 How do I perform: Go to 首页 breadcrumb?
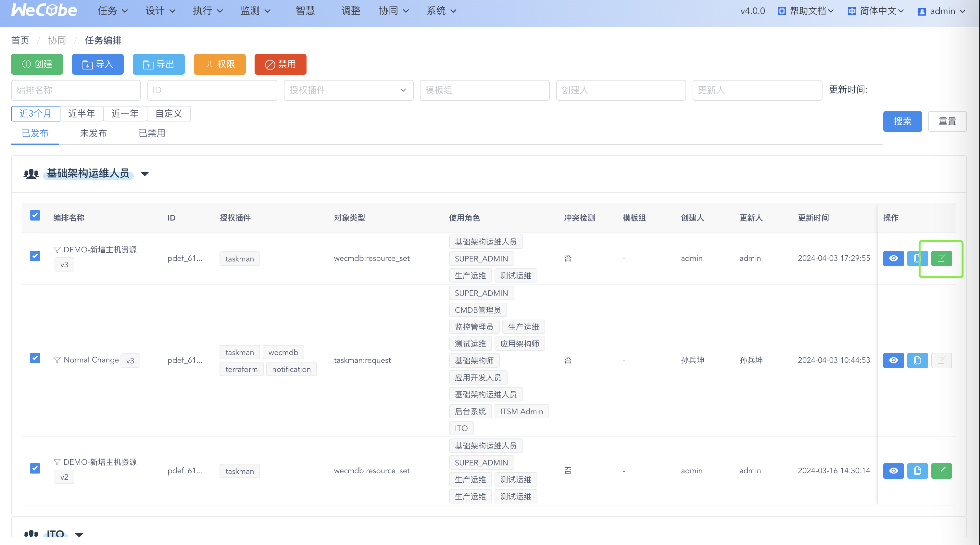pyautogui.click(x=20, y=40)
